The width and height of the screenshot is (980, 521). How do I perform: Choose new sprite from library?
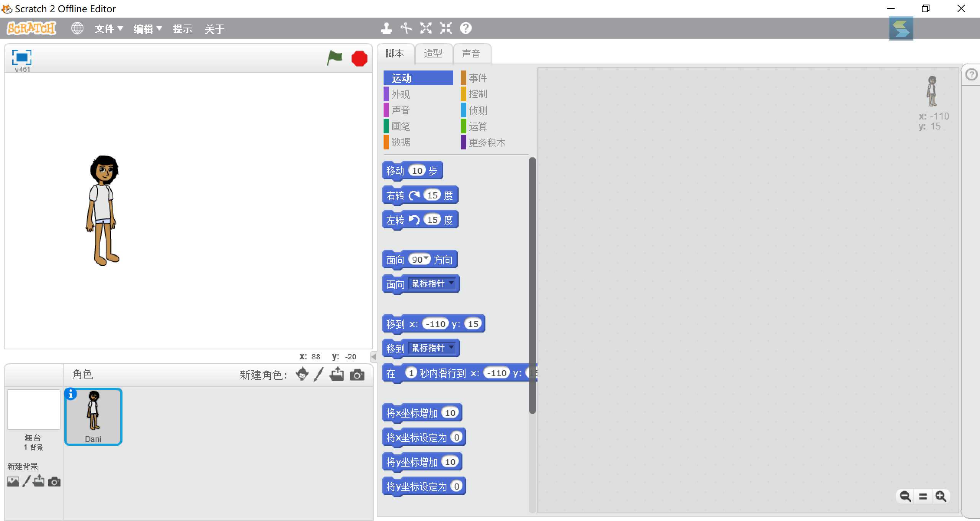coord(302,374)
